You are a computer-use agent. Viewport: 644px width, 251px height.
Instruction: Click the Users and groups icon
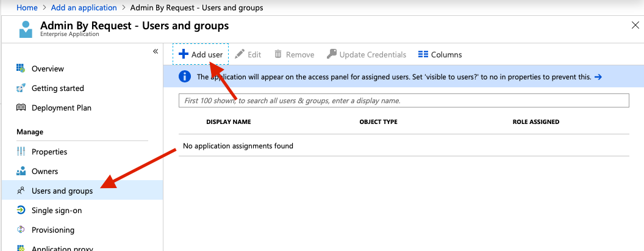[x=21, y=191]
